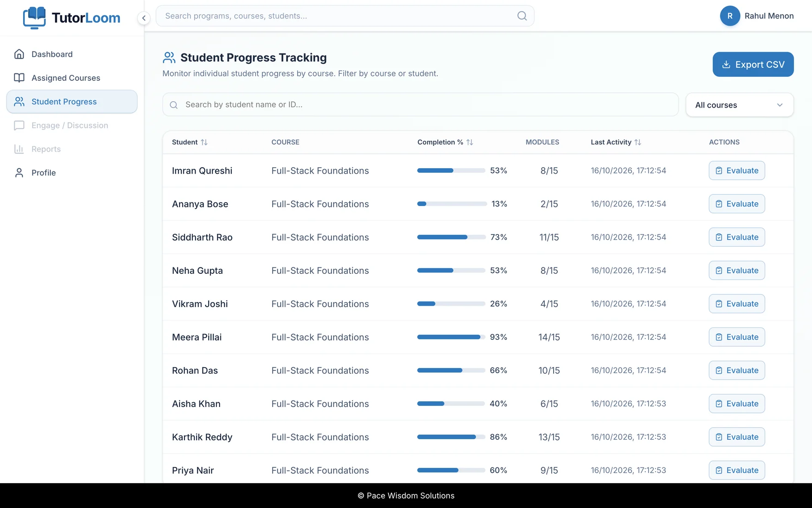
Task: Click the Assigned Courses book icon
Action: coord(19,78)
